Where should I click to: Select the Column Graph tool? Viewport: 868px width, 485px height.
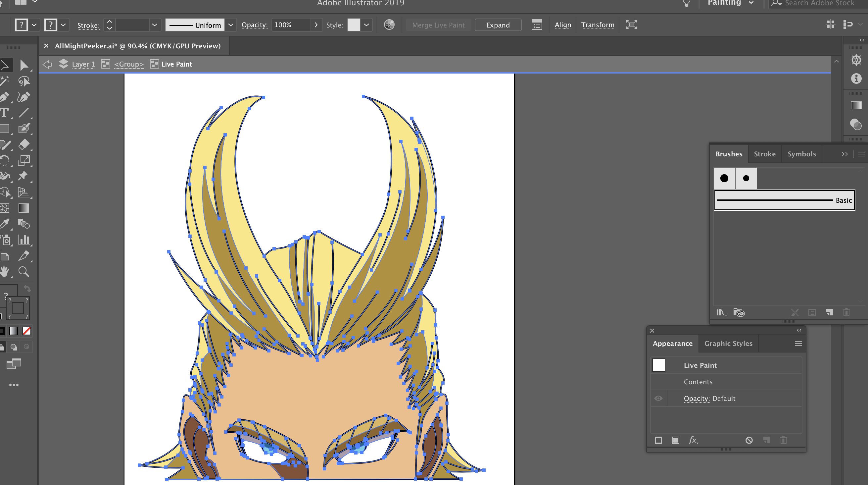click(x=24, y=240)
